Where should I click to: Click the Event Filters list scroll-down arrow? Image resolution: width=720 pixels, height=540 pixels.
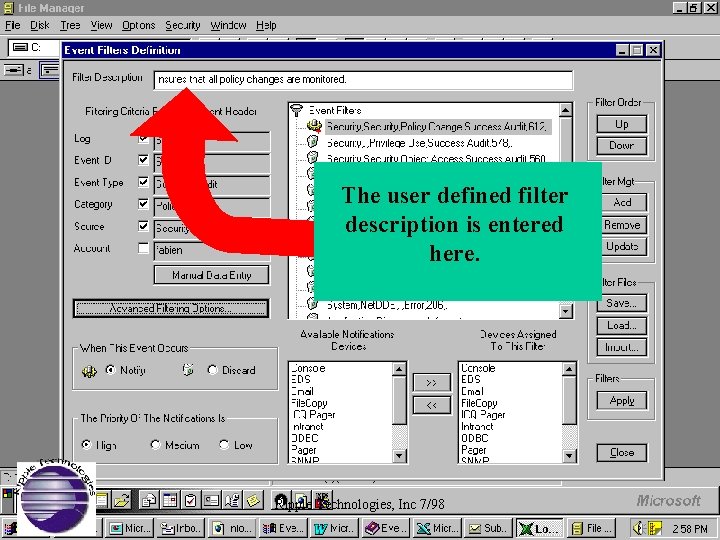coord(566,311)
